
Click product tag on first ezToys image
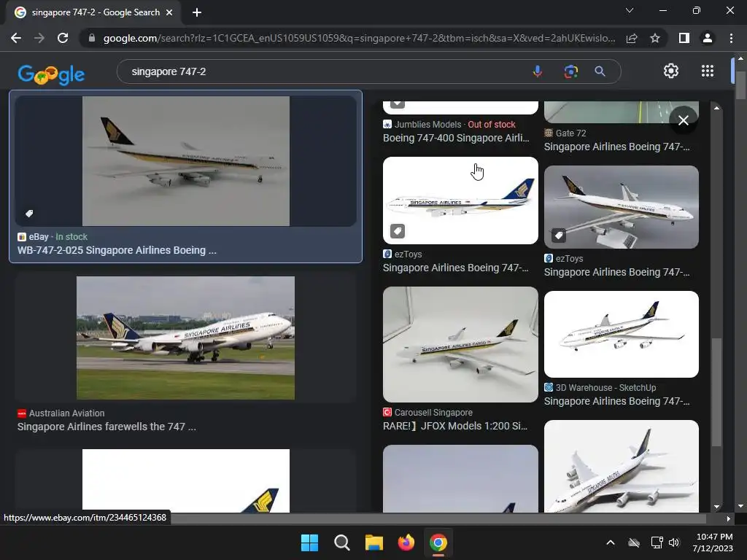398,231
